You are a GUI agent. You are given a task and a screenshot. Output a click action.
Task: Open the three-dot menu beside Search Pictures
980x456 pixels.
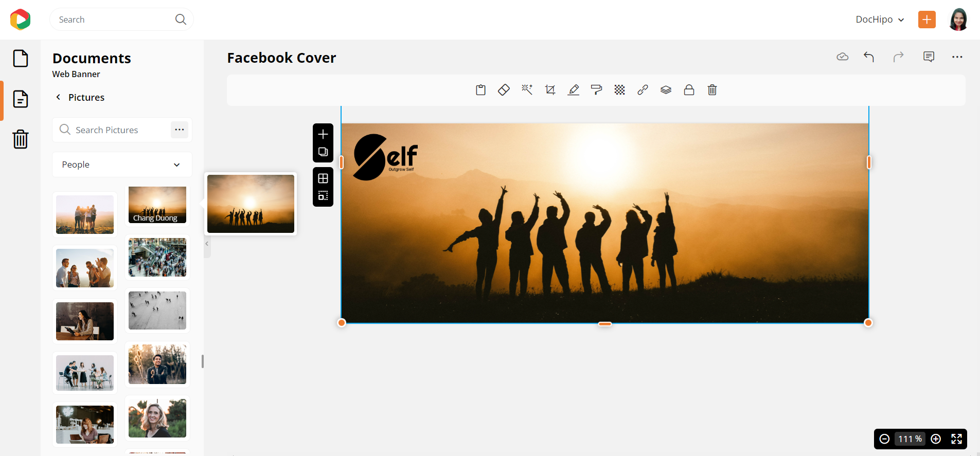pyautogui.click(x=180, y=130)
